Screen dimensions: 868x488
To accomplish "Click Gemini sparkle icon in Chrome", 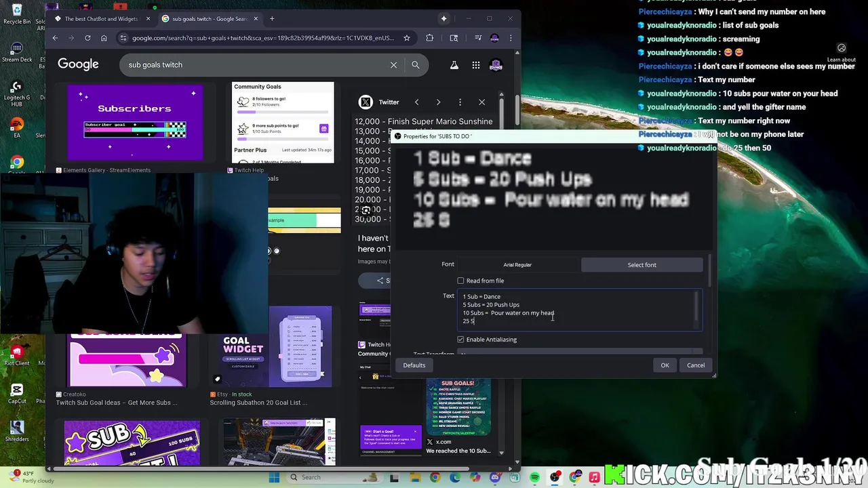I will (x=443, y=19).
